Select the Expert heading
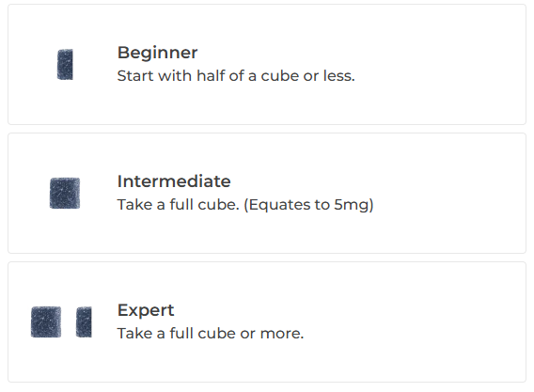Screen dimensions: 534x392 [146, 310]
